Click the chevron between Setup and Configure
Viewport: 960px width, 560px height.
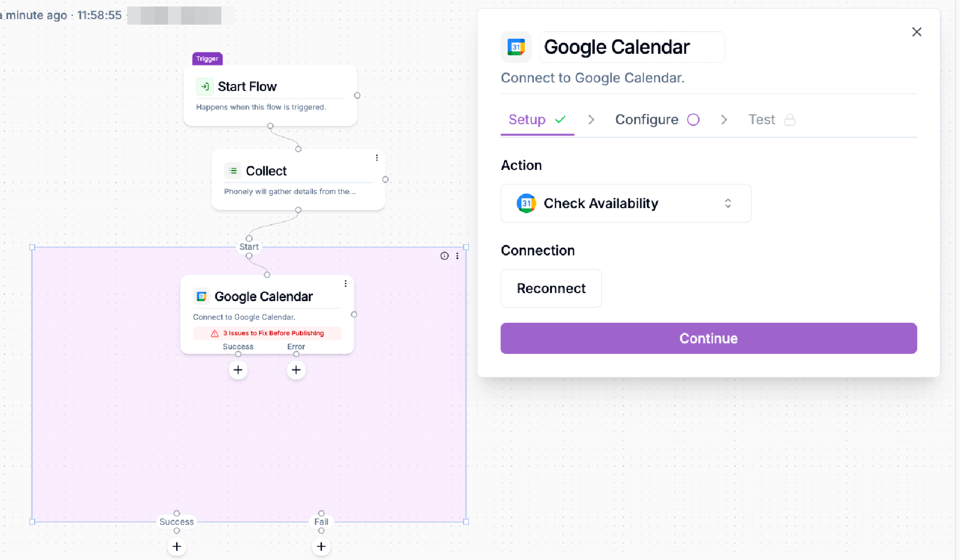coord(591,119)
